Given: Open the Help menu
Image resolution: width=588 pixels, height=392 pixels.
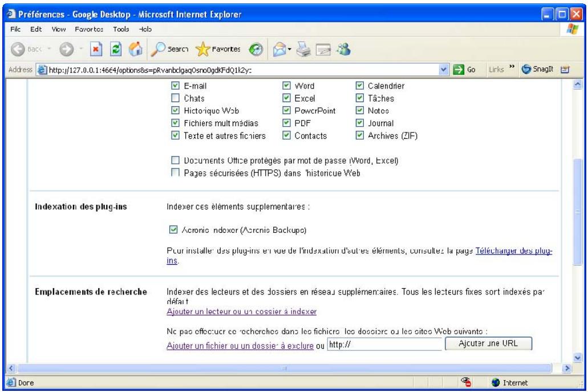Looking at the screenshot, I should [145, 29].
